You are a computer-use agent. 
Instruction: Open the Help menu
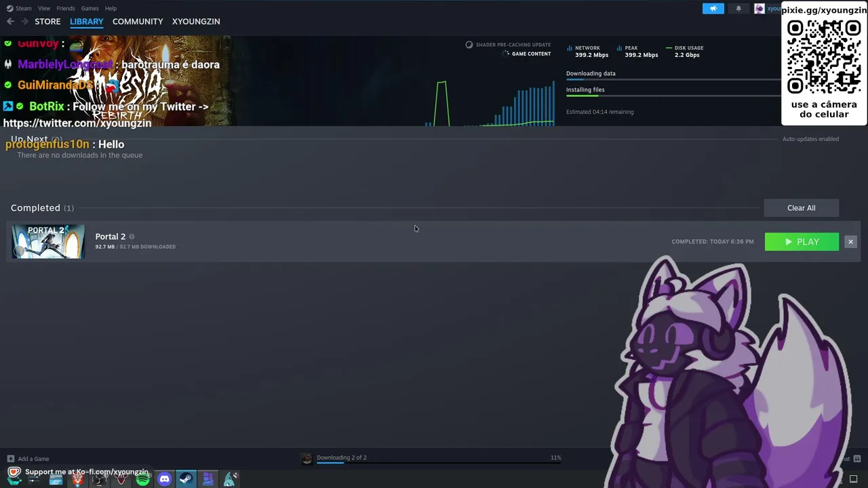pyautogui.click(x=111, y=8)
